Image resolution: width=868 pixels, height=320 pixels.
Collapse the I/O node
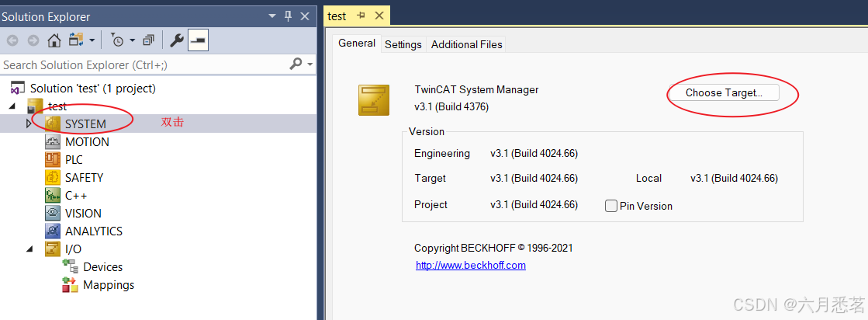[x=29, y=249]
